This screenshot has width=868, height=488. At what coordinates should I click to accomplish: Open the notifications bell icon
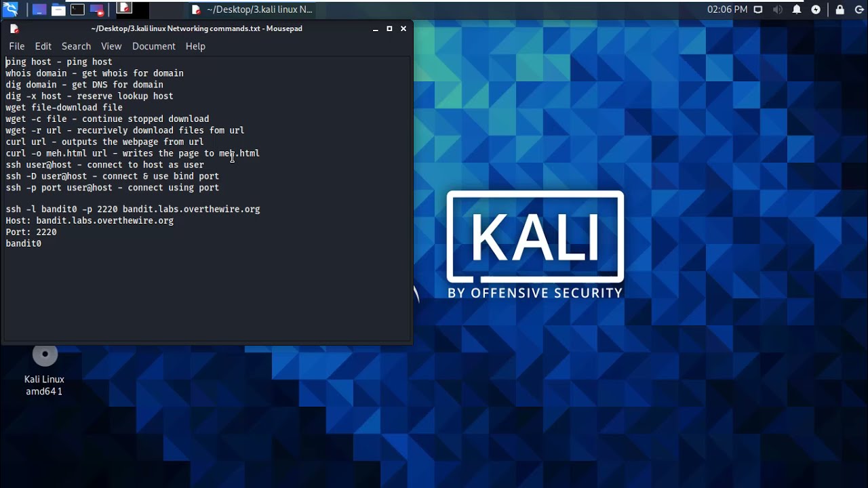tap(797, 9)
